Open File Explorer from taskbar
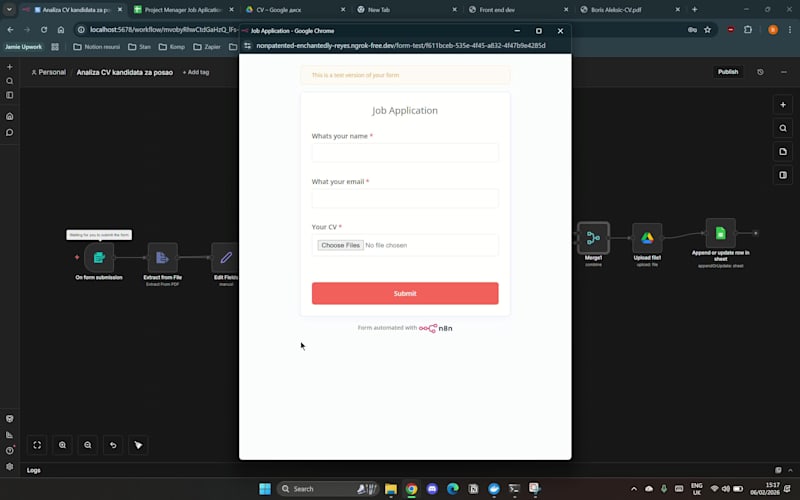800x500 pixels. [x=391, y=489]
